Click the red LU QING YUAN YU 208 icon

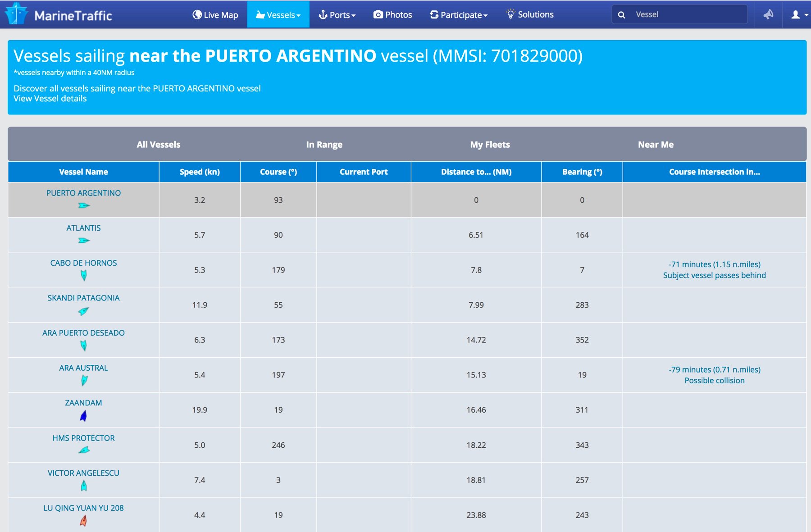tap(83, 521)
